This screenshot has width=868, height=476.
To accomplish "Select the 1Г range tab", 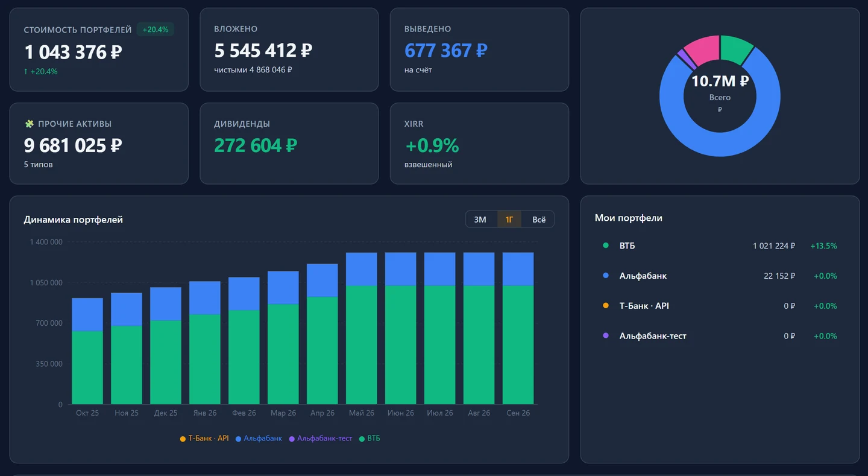I will pos(509,219).
